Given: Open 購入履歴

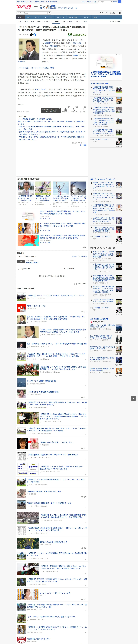Looking at the screenshot, I should point(112,13).
